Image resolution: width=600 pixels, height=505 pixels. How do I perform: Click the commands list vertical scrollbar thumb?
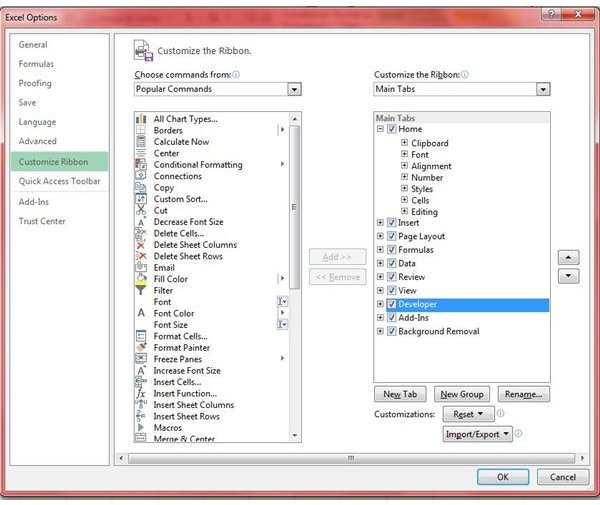[294, 207]
